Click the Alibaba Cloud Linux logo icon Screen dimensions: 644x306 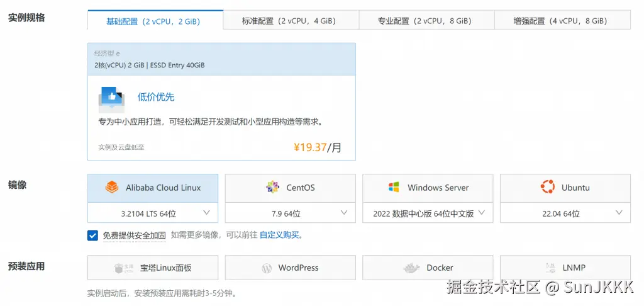pos(112,188)
